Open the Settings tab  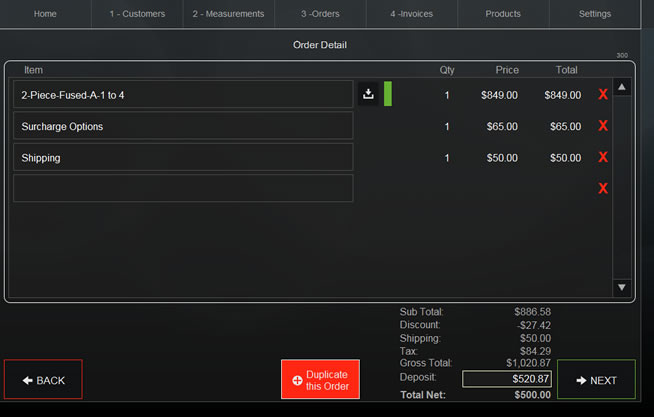(595, 14)
